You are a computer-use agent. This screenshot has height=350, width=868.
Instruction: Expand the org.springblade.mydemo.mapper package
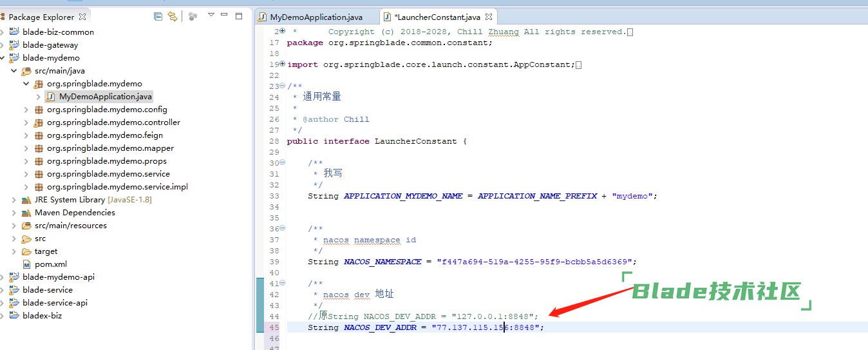[x=26, y=148]
